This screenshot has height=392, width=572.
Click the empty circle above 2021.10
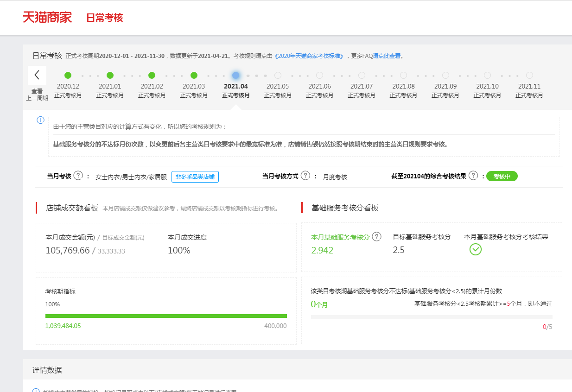click(487, 75)
